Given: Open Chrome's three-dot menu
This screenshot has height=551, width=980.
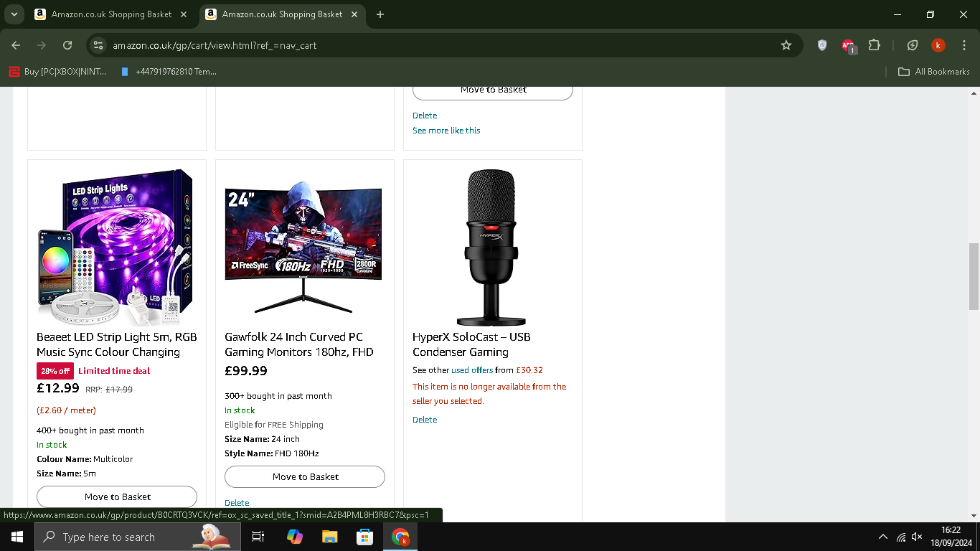Looking at the screenshot, I should (x=963, y=45).
